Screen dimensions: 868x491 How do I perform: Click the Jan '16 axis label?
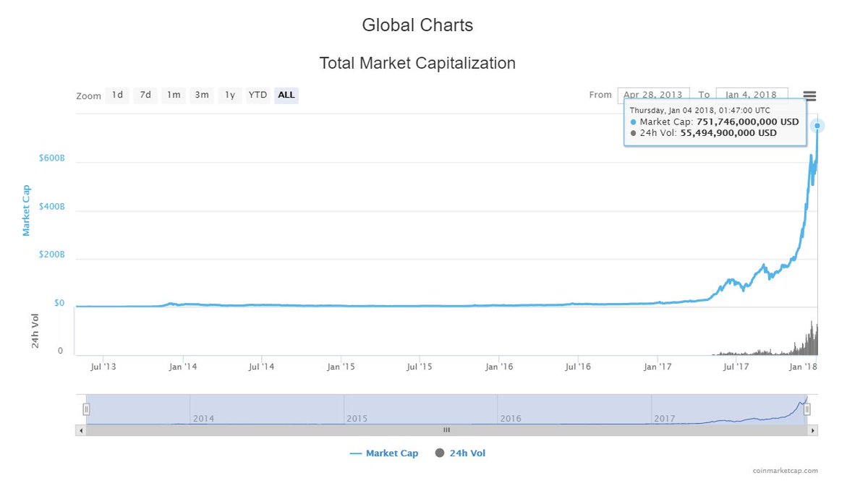coord(499,367)
